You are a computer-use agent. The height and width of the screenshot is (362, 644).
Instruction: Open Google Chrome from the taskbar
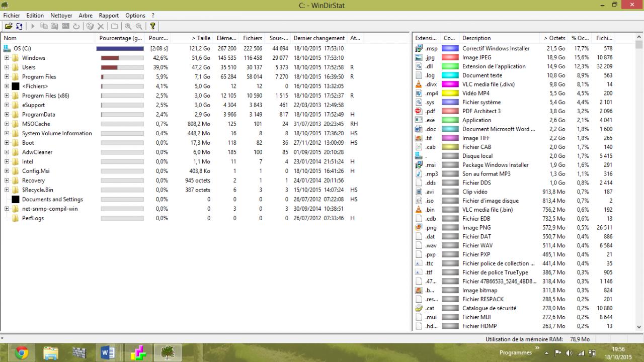coord(21,353)
